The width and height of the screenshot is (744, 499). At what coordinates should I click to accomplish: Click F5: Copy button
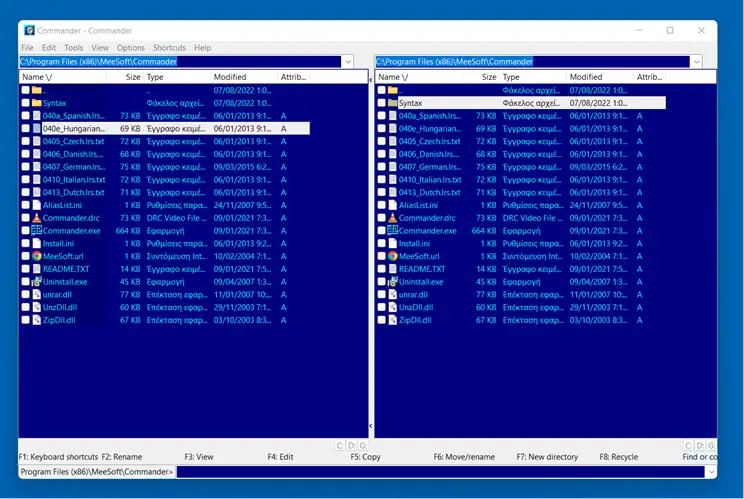(365, 457)
